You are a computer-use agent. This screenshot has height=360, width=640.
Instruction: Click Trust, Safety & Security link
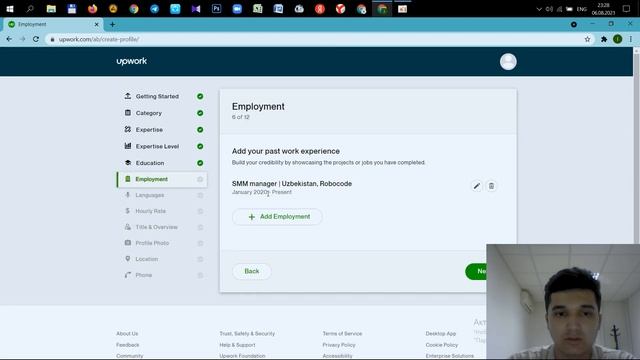(247, 333)
